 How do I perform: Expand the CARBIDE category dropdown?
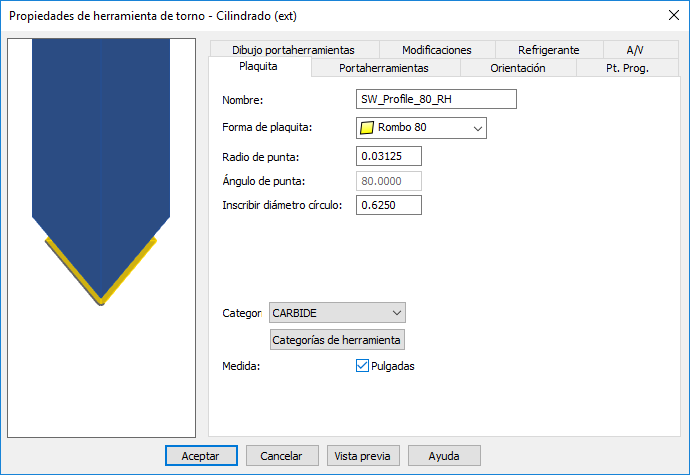click(x=337, y=313)
